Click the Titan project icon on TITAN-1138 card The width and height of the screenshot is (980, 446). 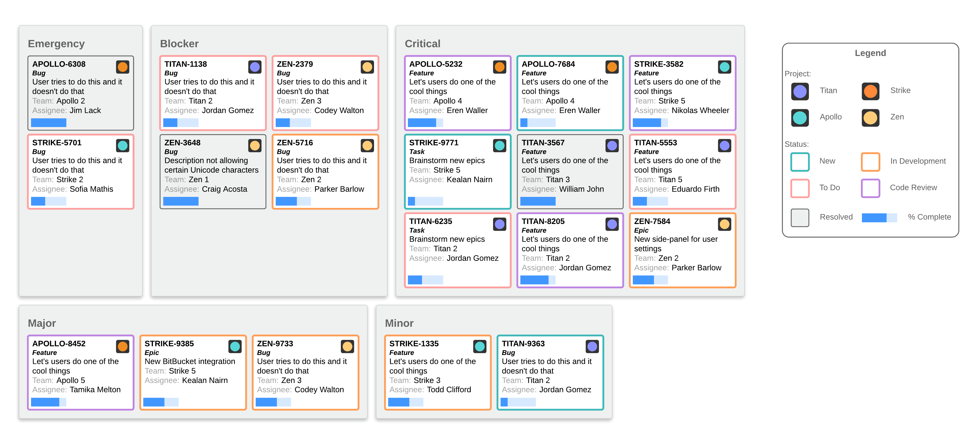click(255, 67)
